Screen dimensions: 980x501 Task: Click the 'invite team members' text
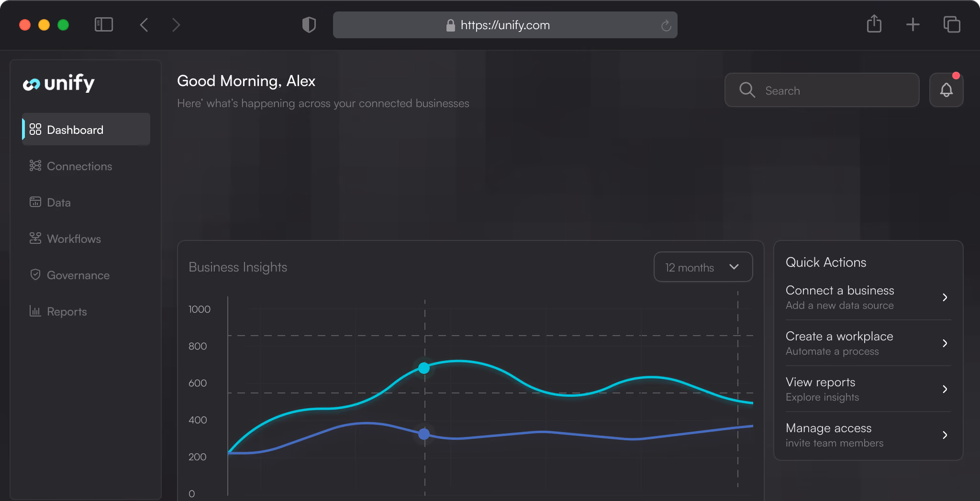coord(834,443)
